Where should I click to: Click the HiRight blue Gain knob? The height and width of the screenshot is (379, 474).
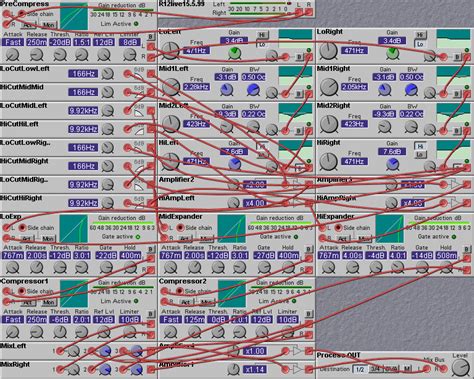click(392, 164)
